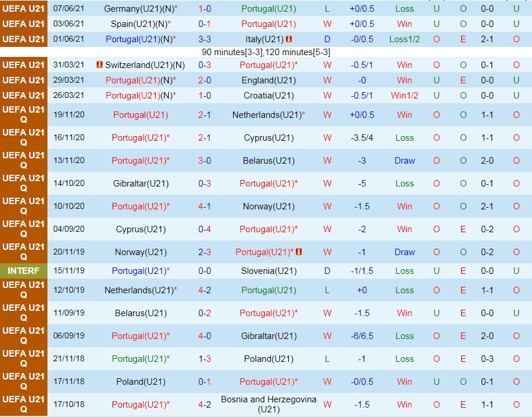Click red card icon next to Italy(U21)
The image size is (532, 417).
[289, 39]
